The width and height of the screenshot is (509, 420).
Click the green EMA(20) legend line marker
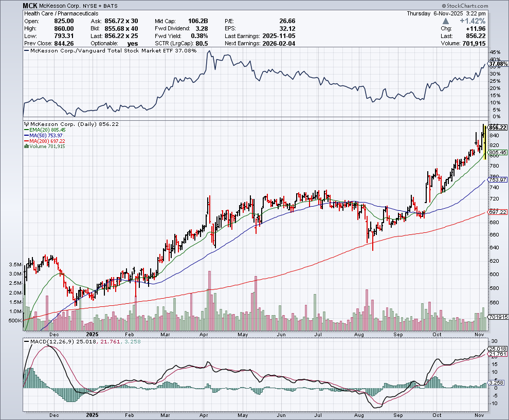[26, 130]
